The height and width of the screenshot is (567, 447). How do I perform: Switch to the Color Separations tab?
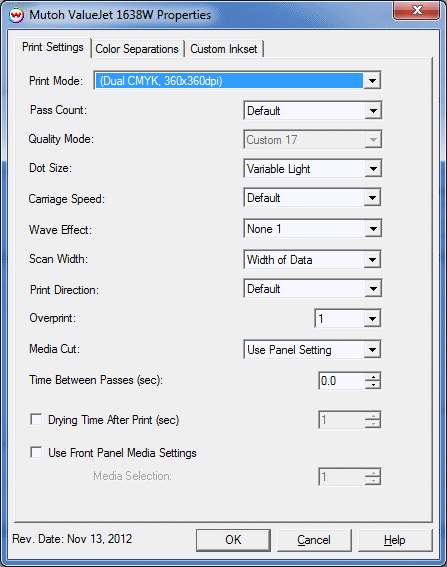click(x=137, y=49)
